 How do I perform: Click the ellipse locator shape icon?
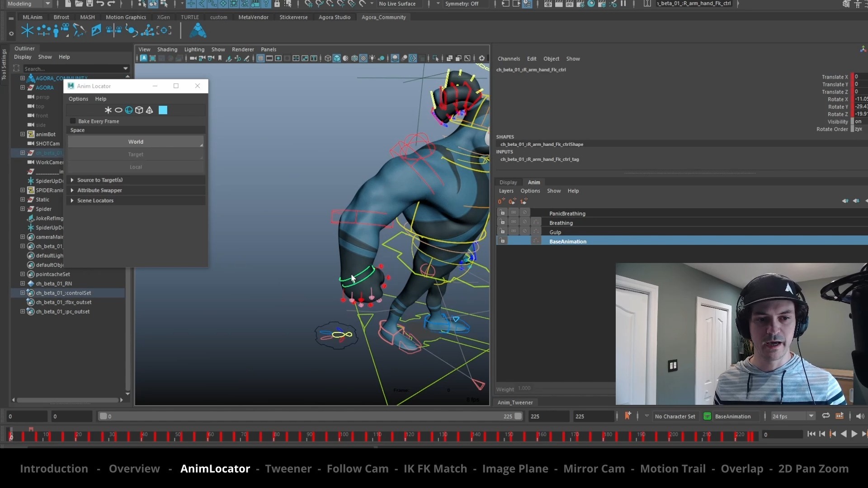pyautogui.click(x=118, y=110)
